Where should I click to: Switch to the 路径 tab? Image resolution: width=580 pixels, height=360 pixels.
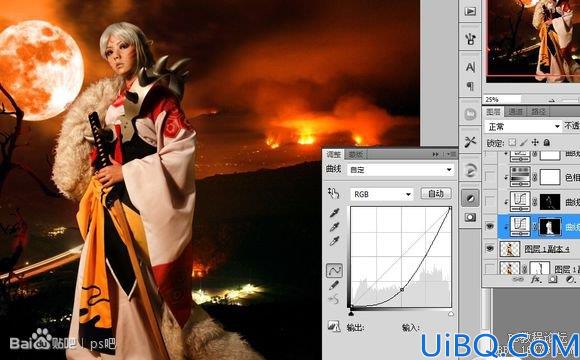(538, 111)
